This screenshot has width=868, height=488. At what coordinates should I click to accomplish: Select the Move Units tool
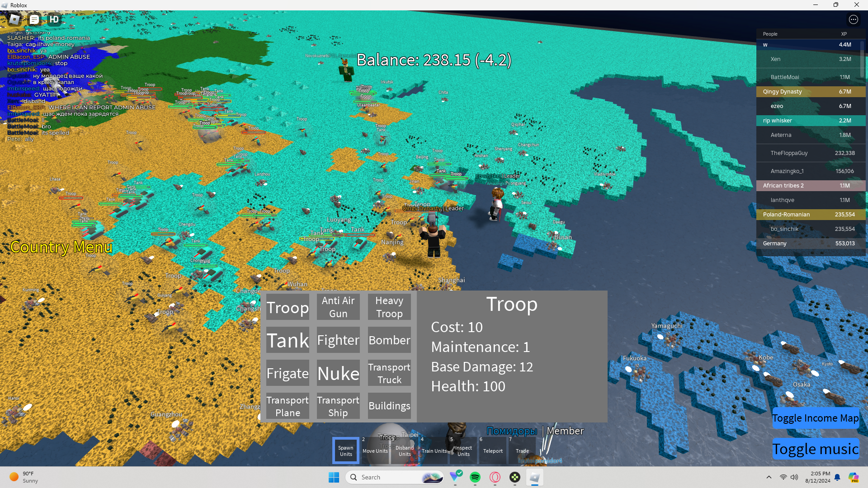375,450
